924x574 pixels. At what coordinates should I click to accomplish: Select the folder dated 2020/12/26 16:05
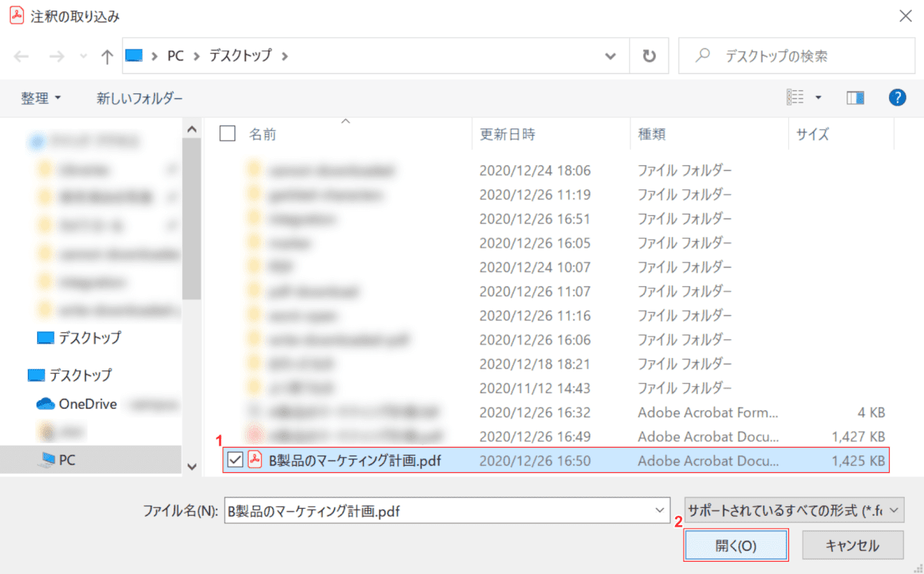pyautogui.click(x=555, y=243)
